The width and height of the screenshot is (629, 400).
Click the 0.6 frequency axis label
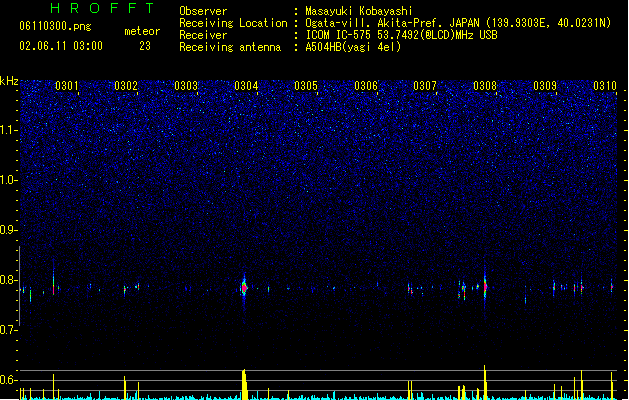(9, 380)
